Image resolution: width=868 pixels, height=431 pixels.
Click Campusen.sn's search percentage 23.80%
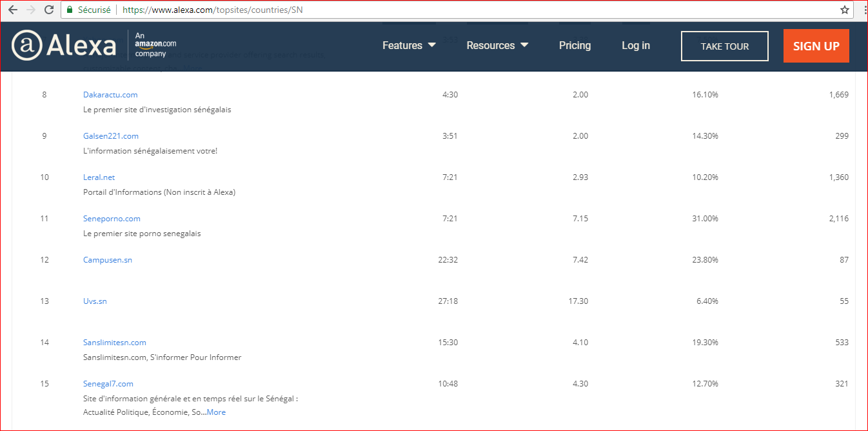(x=704, y=260)
